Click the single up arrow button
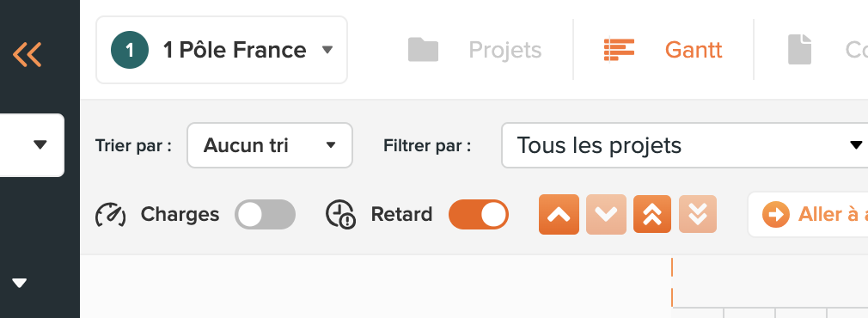The height and width of the screenshot is (318, 868). click(x=559, y=214)
